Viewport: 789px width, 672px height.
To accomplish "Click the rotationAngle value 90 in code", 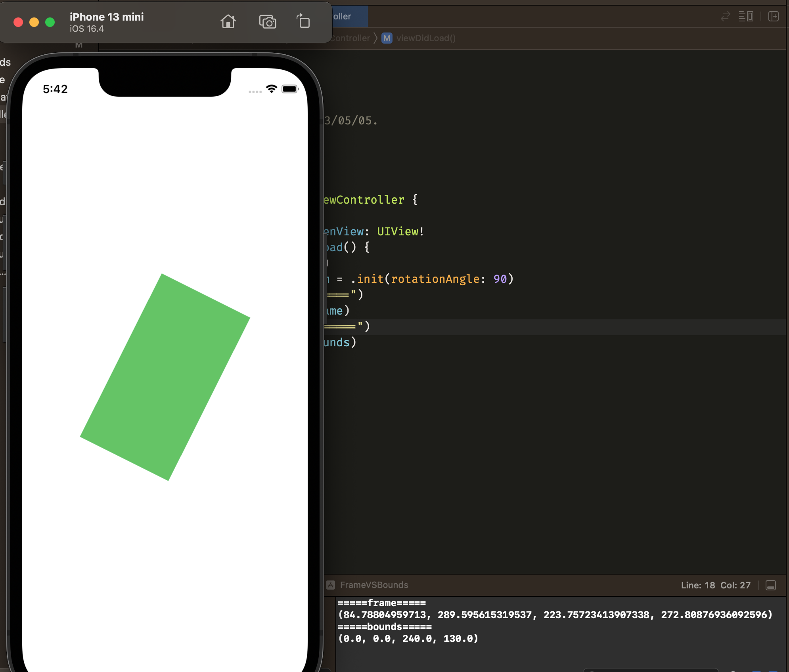I will 500,279.
